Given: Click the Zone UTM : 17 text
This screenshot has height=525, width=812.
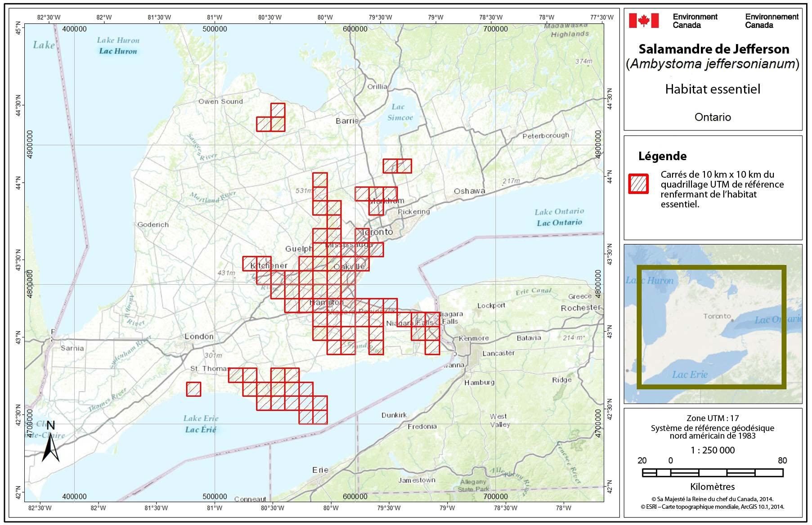Looking at the screenshot, I should click(x=713, y=418).
